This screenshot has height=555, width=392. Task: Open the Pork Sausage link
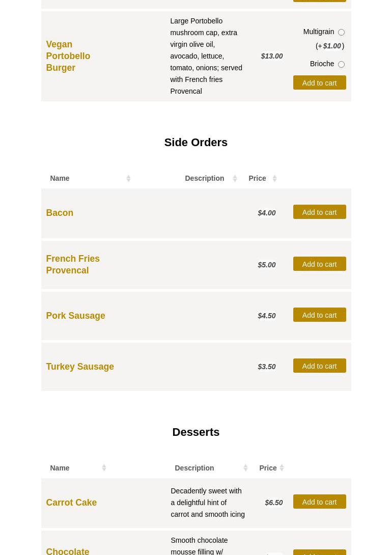[75, 316]
